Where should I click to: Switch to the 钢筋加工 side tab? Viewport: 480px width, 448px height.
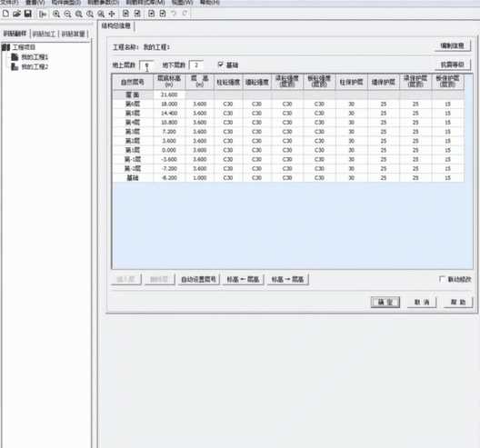[44, 34]
